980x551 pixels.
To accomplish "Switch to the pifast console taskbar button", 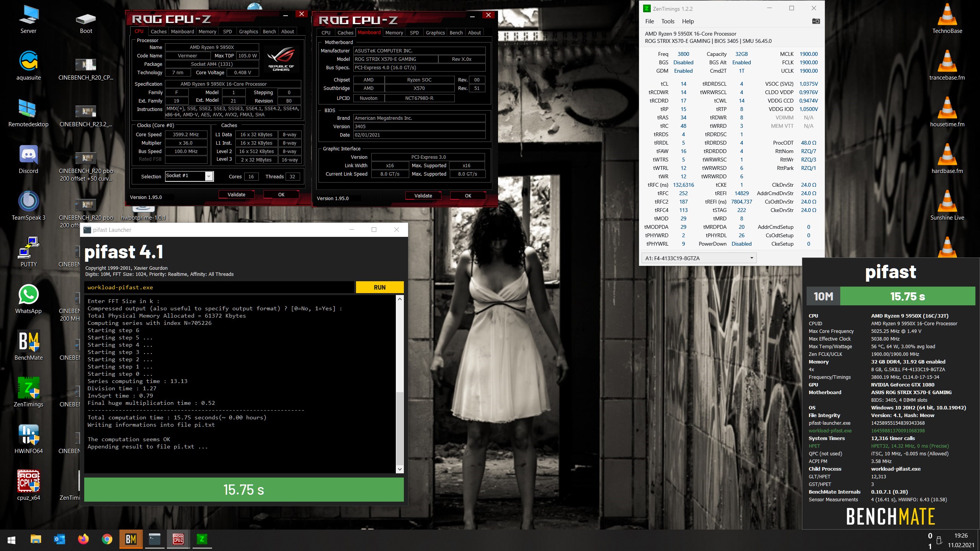I will click(x=155, y=540).
